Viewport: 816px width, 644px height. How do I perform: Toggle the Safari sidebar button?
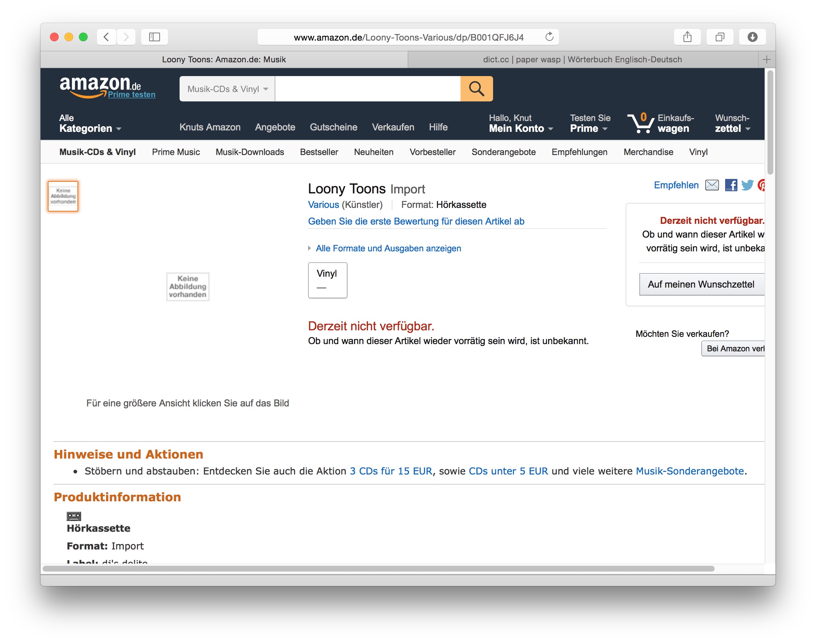pyautogui.click(x=154, y=37)
